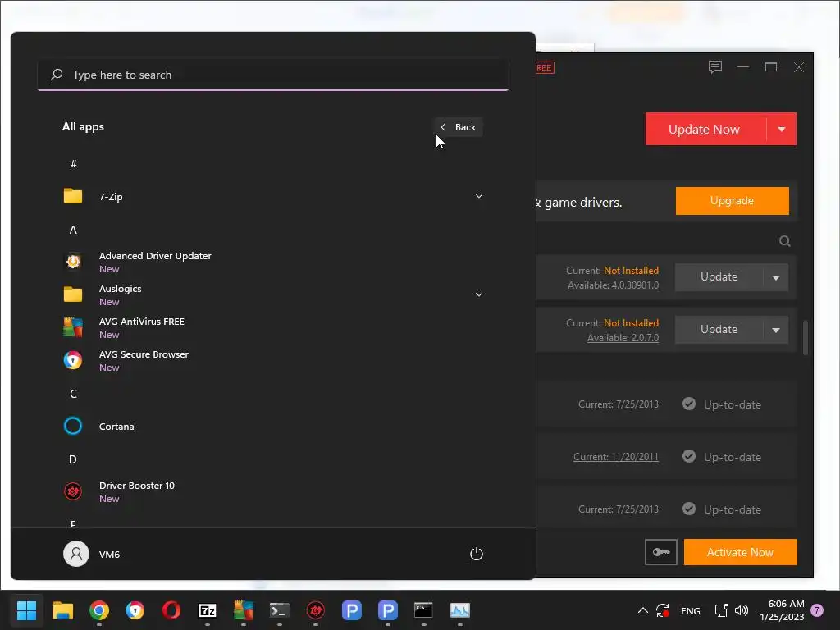Click Update for the 2.0.7.0 driver

pos(719,330)
